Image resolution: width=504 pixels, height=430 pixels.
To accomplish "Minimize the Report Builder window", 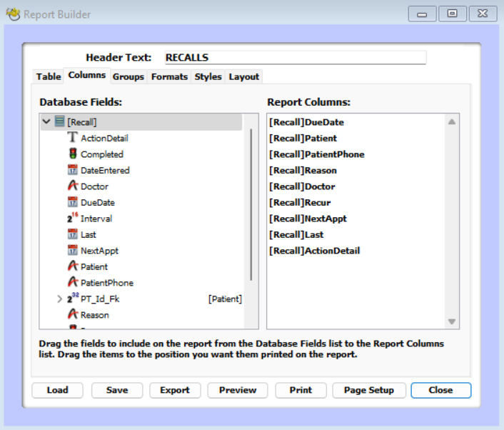I will coord(422,14).
